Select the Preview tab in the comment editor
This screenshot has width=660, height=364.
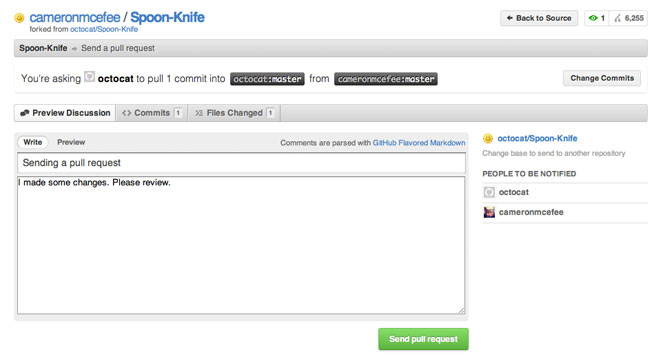coord(71,142)
